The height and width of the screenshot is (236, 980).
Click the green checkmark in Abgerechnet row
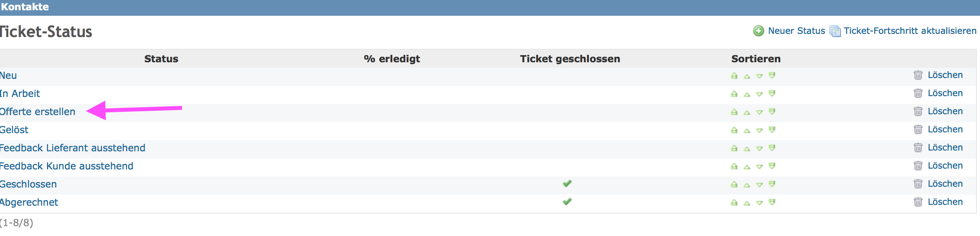tap(567, 202)
